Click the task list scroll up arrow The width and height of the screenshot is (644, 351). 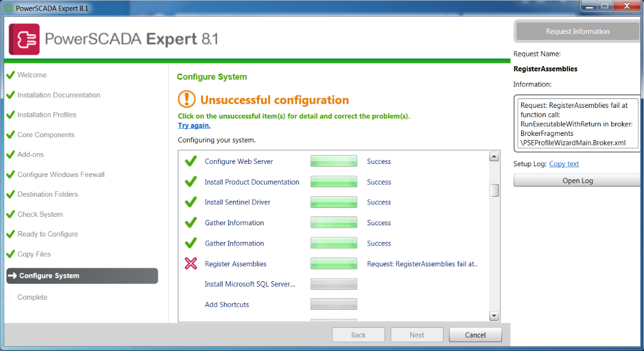coord(494,156)
